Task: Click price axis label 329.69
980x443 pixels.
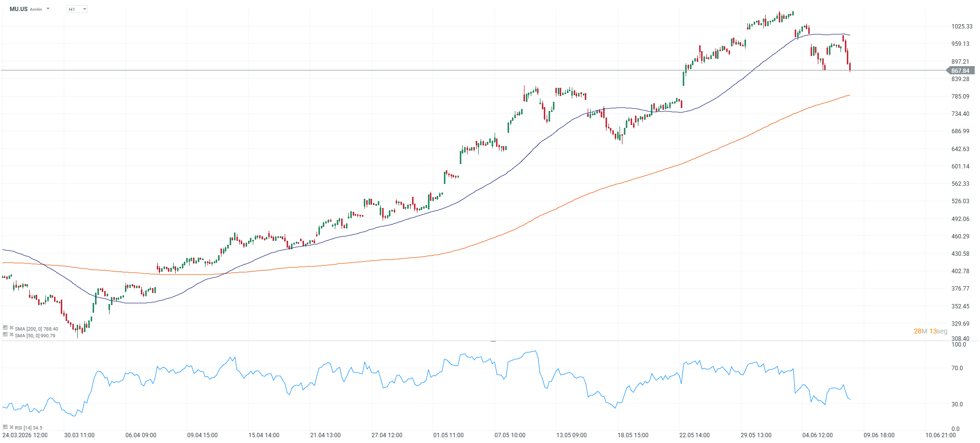Action: (960, 324)
